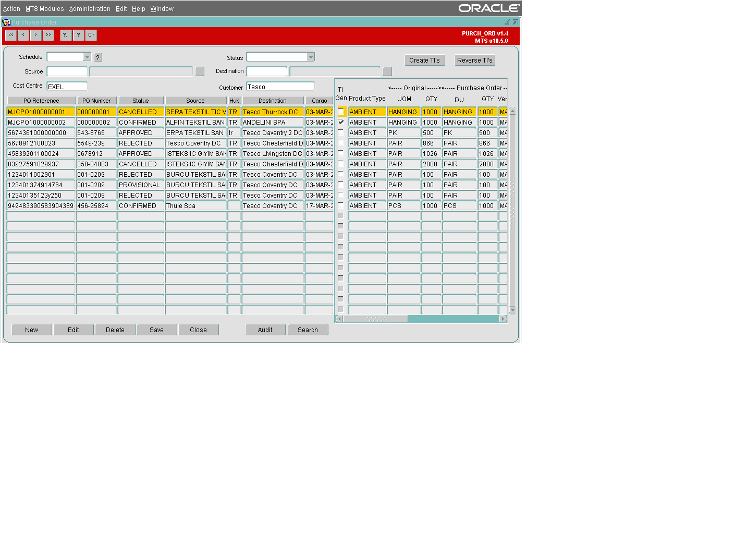The image size is (747, 560).
Task: Go to previous record with < button
Action: (23, 35)
